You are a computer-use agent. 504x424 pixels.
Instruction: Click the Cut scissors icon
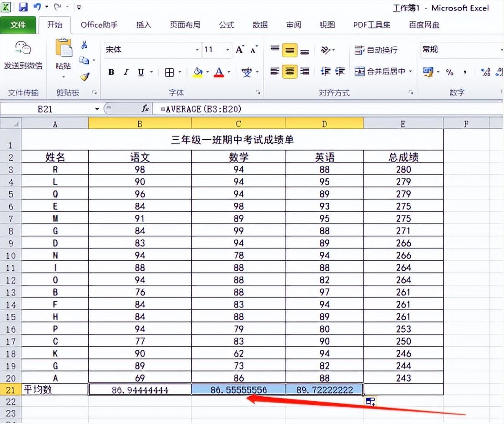coord(84,45)
